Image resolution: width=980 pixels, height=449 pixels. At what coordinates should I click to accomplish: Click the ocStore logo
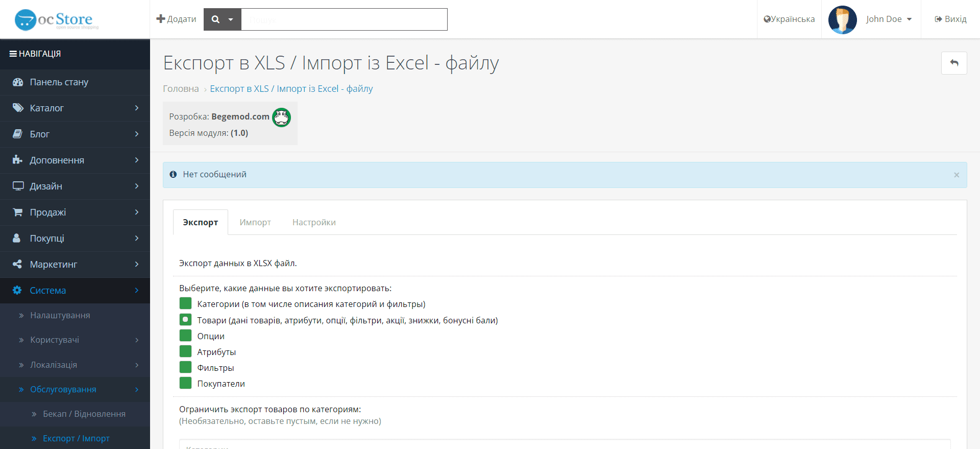click(x=57, y=20)
